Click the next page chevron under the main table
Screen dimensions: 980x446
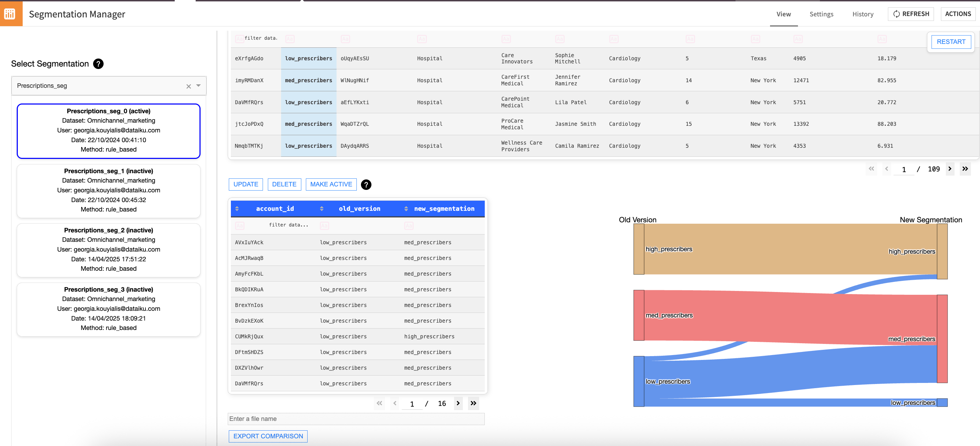950,169
